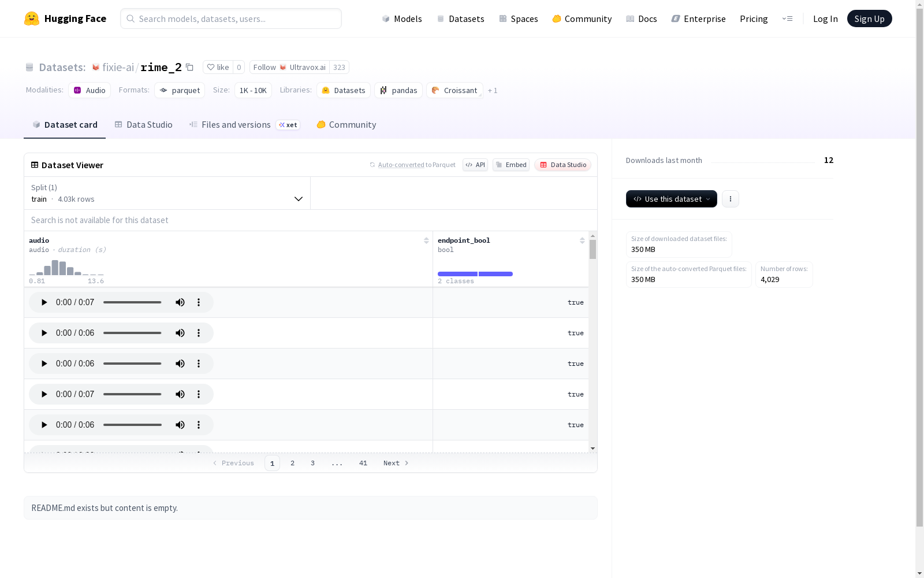Open the navigation overflow menu icon
924x578 pixels.
(x=787, y=18)
